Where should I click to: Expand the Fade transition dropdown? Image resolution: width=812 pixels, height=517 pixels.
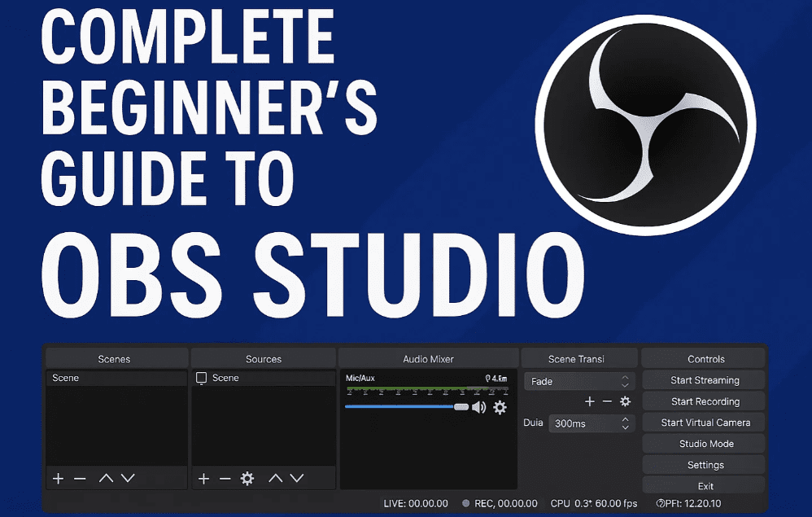pyautogui.click(x=579, y=381)
